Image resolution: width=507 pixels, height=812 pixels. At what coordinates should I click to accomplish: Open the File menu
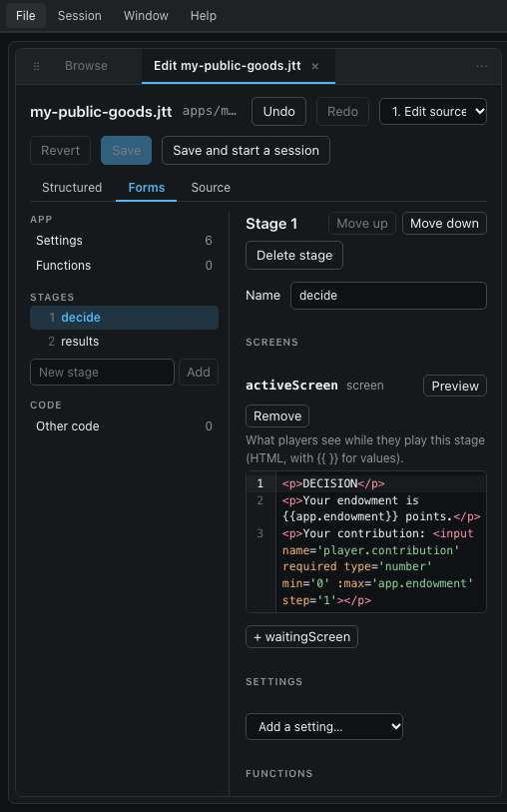26,16
